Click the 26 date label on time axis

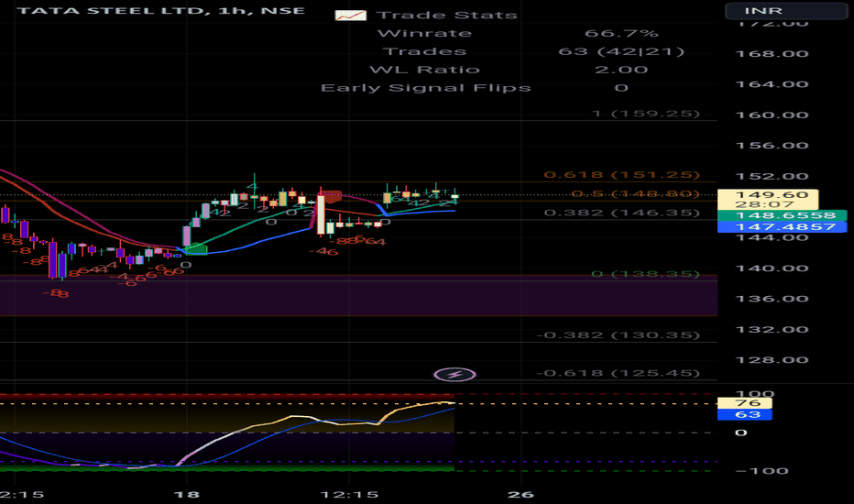tap(520, 495)
